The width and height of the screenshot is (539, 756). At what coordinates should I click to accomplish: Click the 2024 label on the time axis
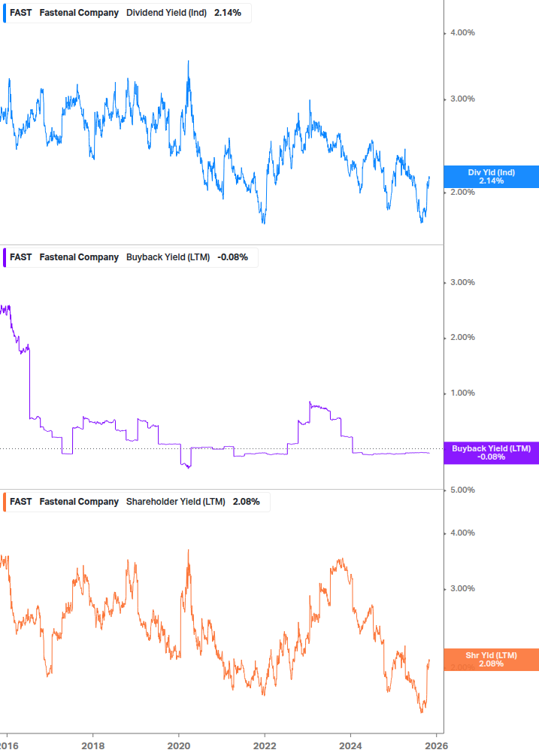click(350, 746)
